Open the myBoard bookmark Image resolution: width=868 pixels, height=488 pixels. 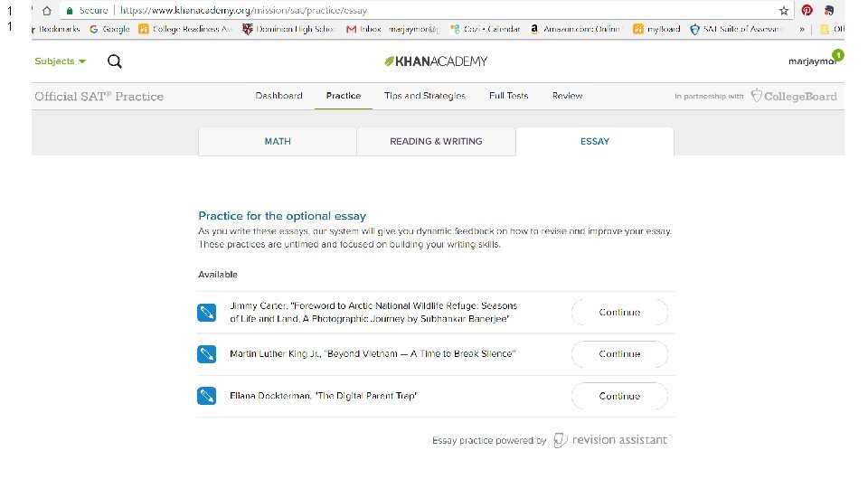click(657, 29)
